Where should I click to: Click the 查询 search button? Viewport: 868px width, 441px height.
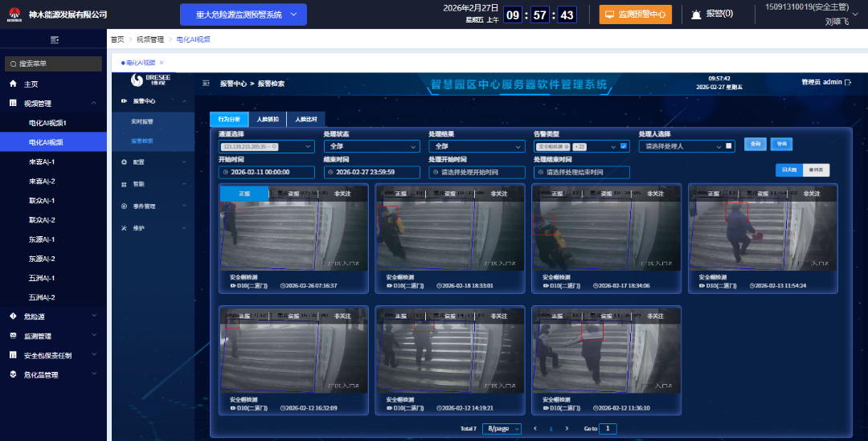(755, 144)
